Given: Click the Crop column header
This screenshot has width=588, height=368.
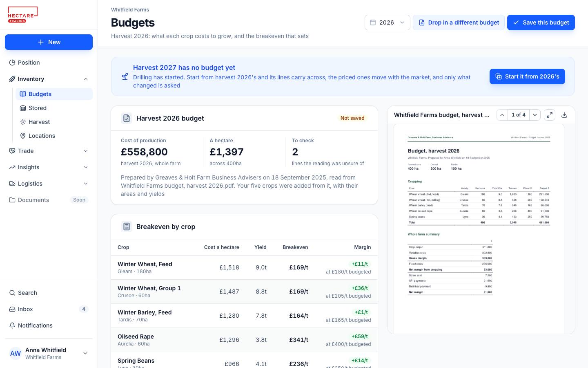Looking at the screenshot, I should pyautogui.click(x=123, y=247).
